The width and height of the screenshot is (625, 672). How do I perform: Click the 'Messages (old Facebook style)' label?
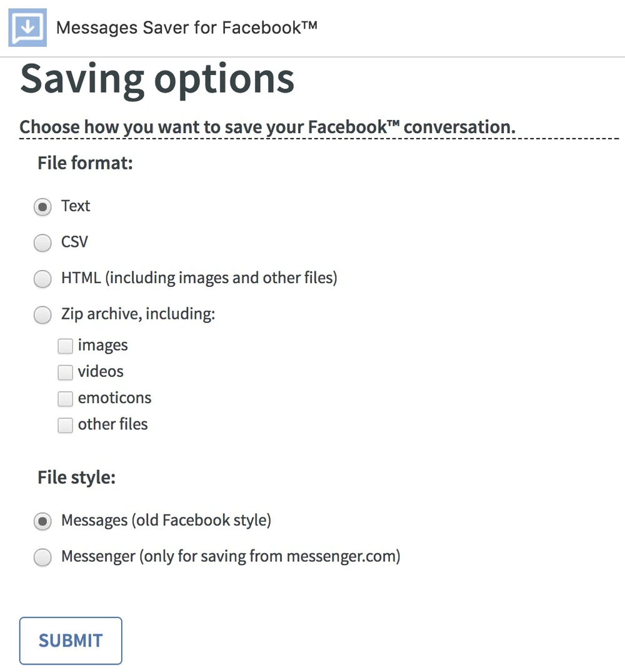click(x=166, y=521)
